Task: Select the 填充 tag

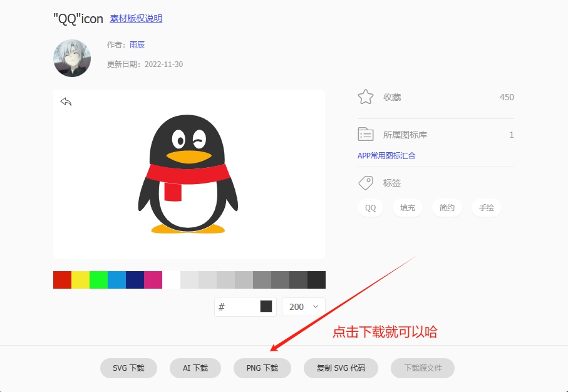Action: click(408, 208)
